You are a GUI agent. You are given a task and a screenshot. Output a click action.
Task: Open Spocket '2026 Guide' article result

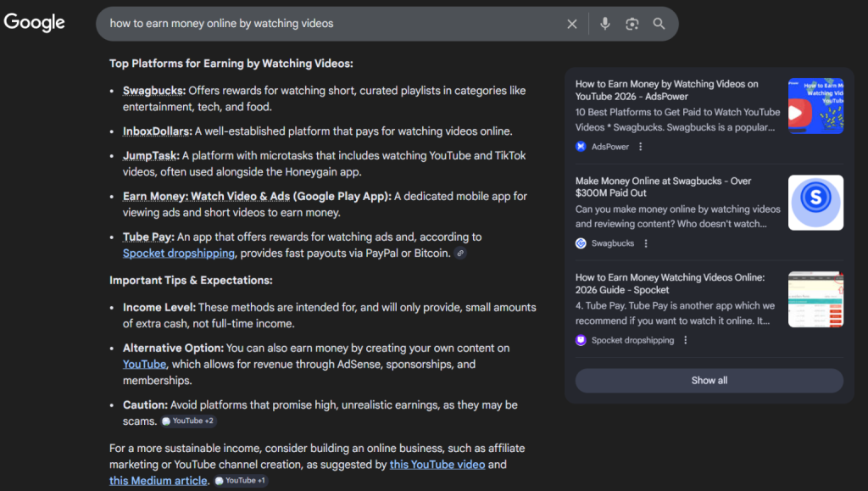tap(670, 283)
